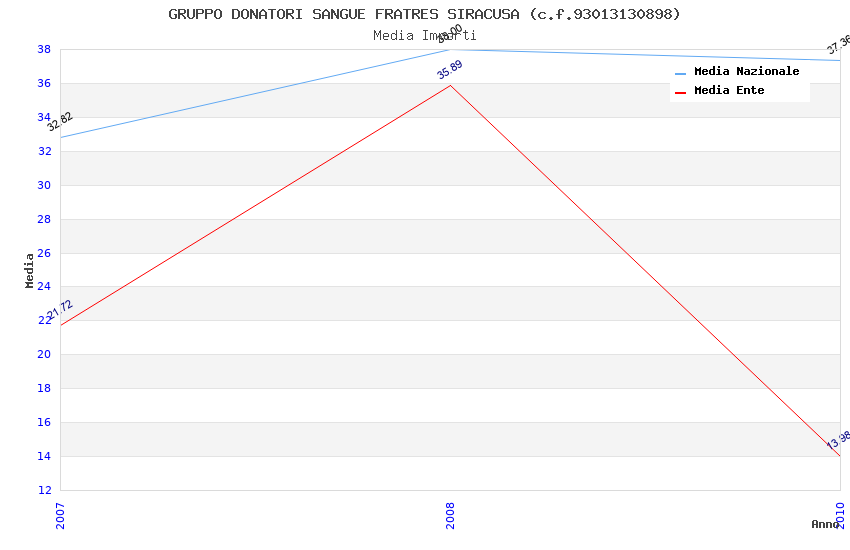Click the 2008 x-axis year label

click(450, 516)
